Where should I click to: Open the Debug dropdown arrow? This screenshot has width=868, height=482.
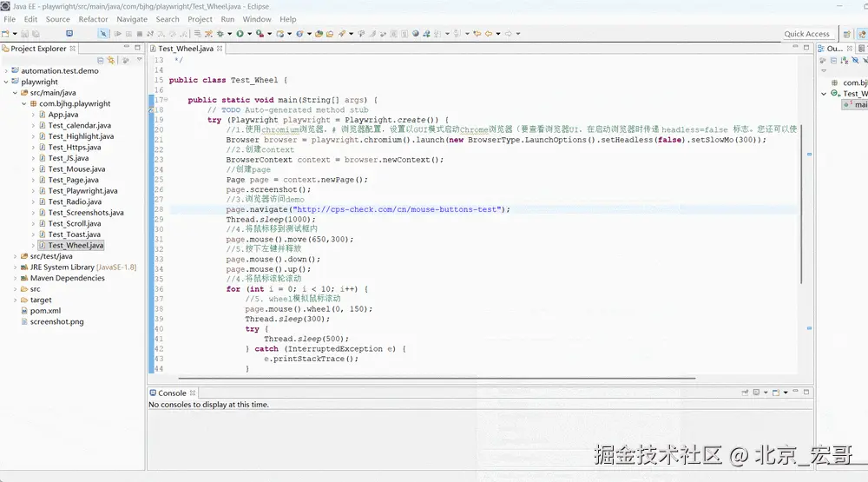click(230, 34)
